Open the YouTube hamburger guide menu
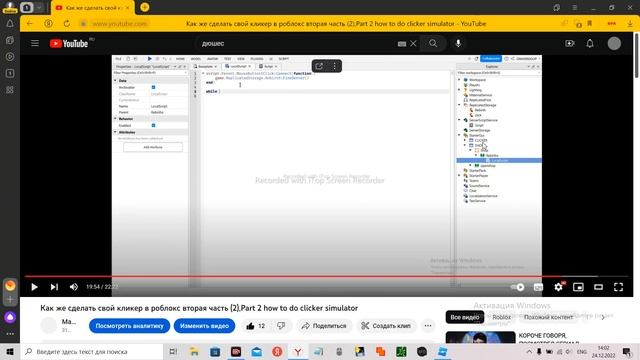This screenshot has width=640, height=360. coord(35,43)
